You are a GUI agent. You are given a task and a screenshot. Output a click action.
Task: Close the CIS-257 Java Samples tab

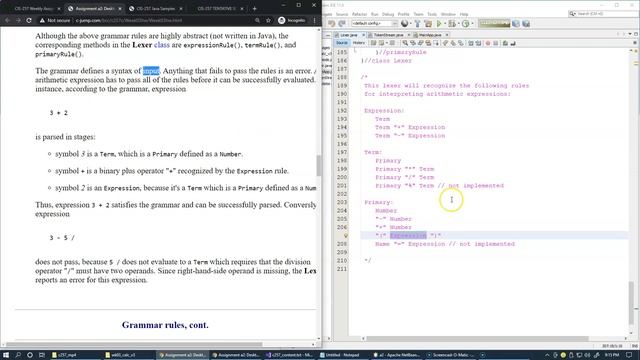tap(181, 9)
